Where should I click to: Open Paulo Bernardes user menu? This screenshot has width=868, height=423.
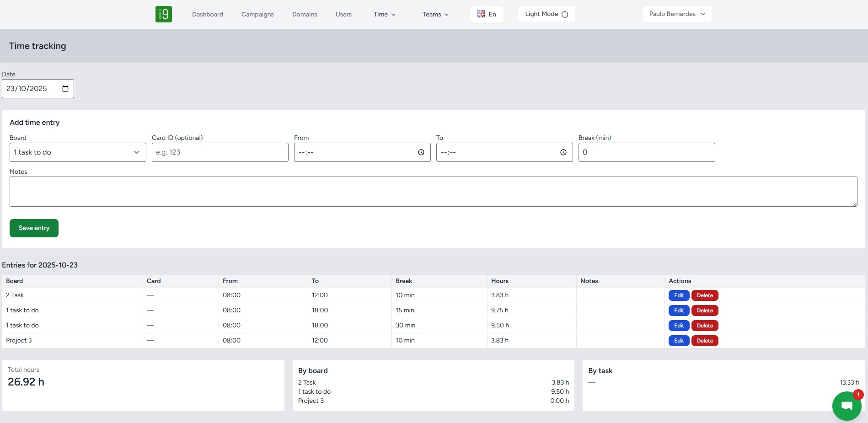pos(677,14)
